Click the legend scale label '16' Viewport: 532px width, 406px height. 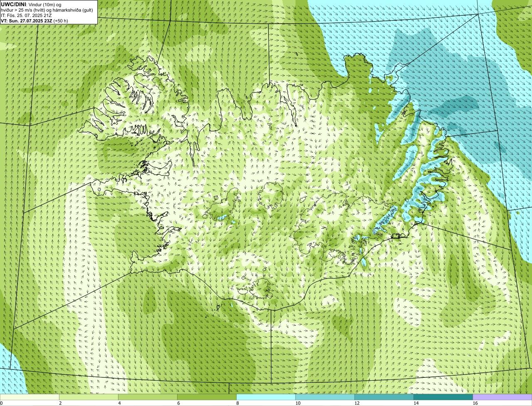(475, 403)
